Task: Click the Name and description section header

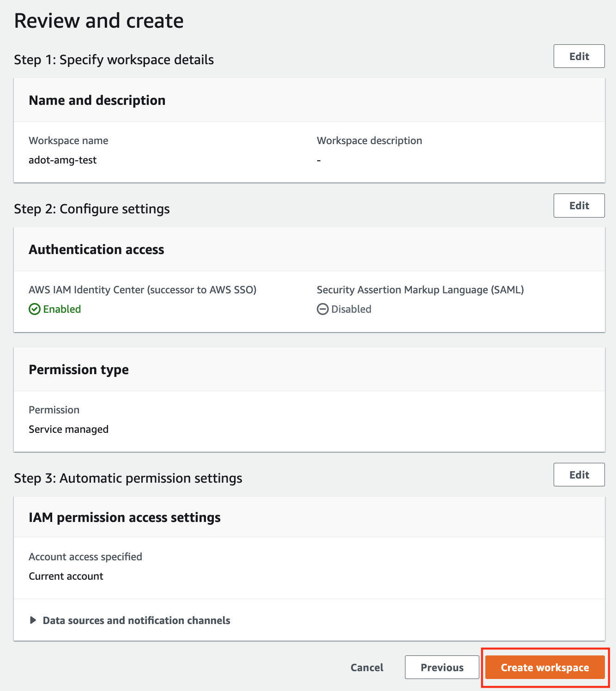Action: [97, 100]
